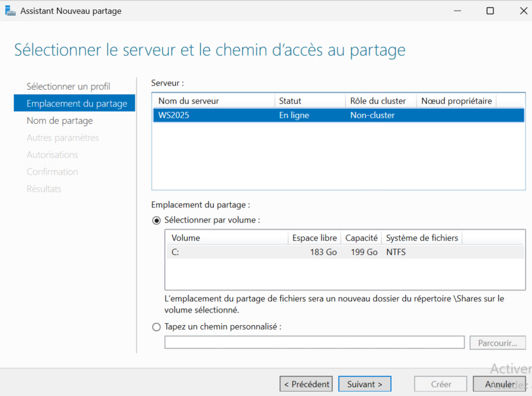Go to 'Sélectionner un profil' step

coord(68,87)
